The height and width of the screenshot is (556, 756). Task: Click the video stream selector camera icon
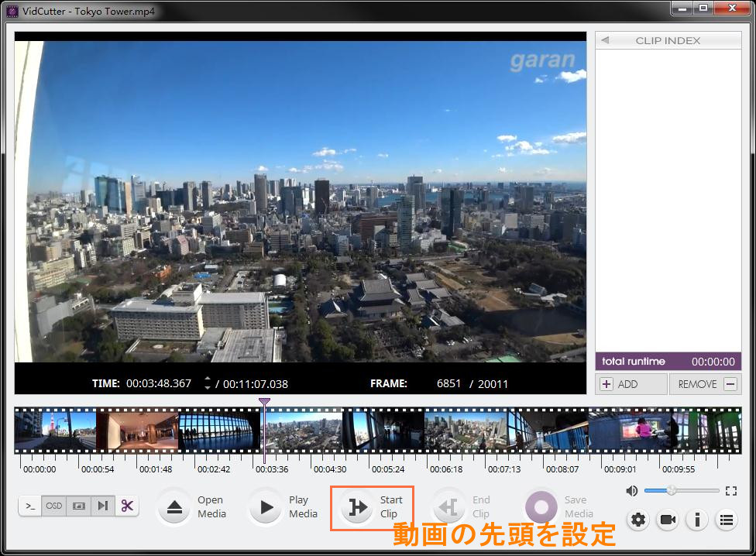[x=667, y=520]
